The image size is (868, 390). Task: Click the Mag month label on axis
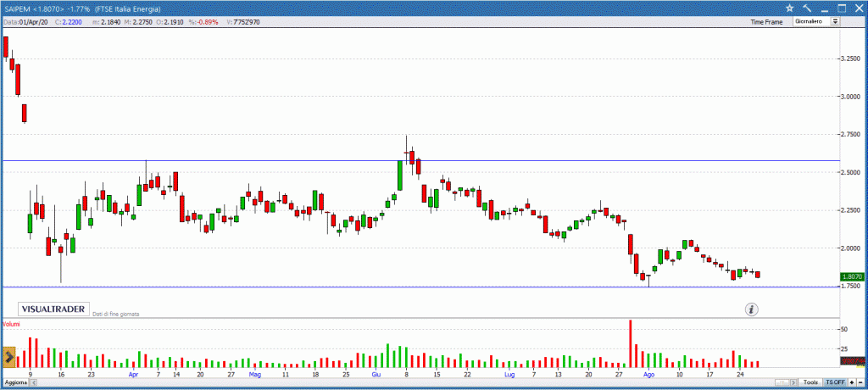(x=254, y=375)
